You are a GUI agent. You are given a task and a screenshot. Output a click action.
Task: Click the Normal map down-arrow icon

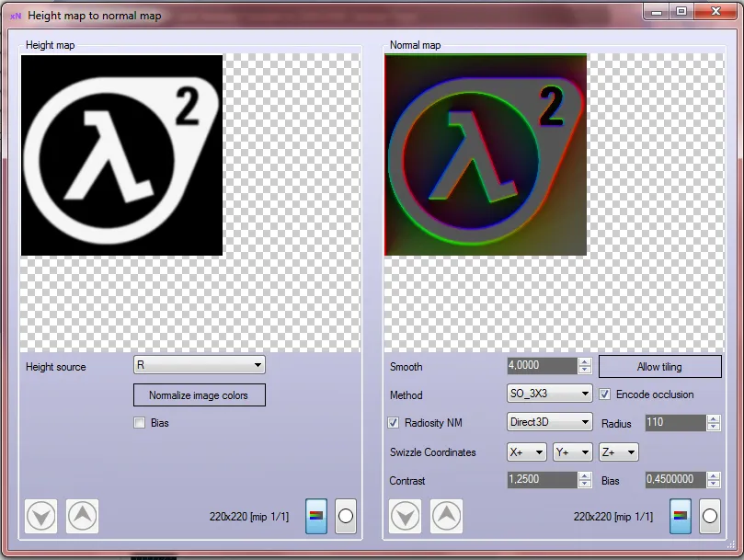(x=406, y=516)
